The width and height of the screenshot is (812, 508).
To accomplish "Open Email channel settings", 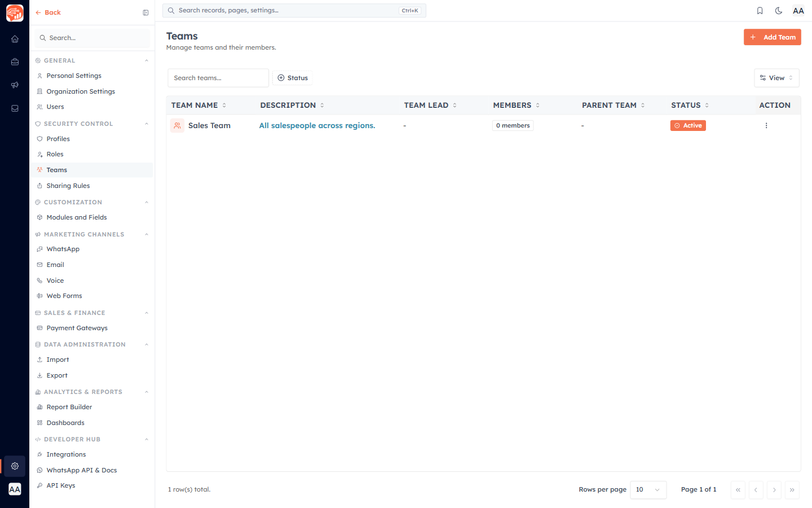I will pyautogui.click(x=91, y=265).
